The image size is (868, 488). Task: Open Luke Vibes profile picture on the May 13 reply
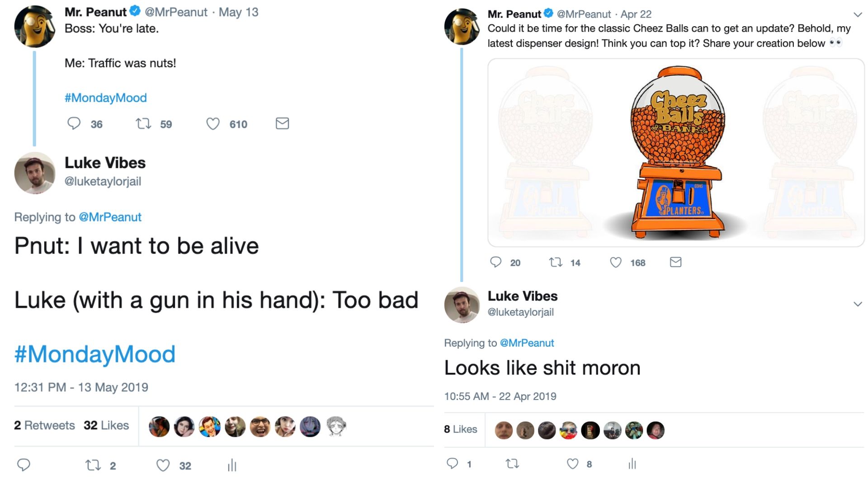(x=35, y=173)
